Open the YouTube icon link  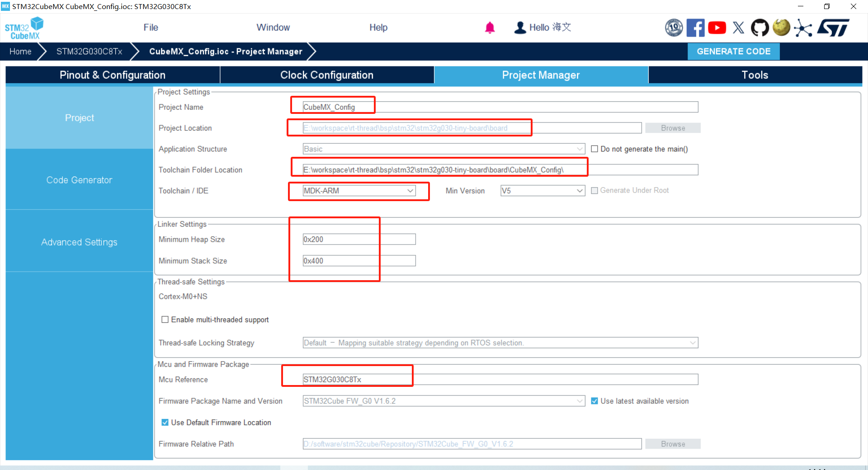717,28
